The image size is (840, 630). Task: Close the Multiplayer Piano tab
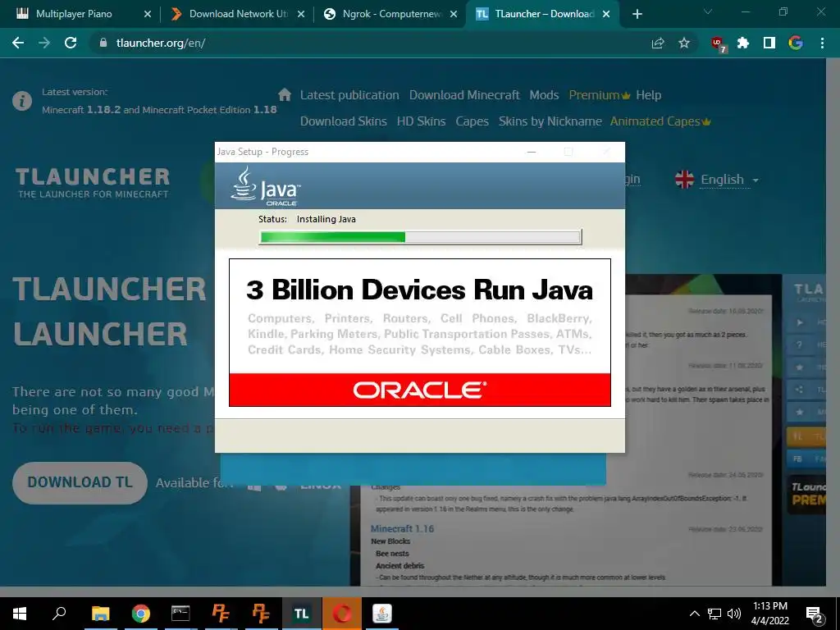tap(148, 14)
